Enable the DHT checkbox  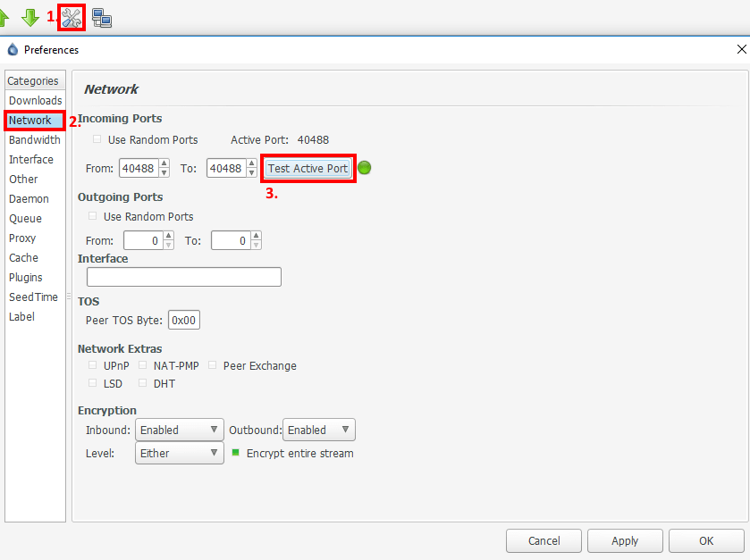tap(143, 383)
